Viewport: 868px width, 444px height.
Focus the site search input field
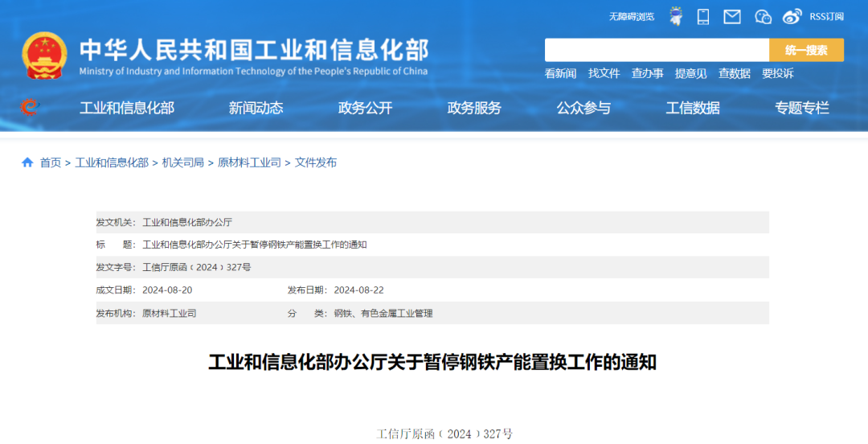(x=657, y=50)
